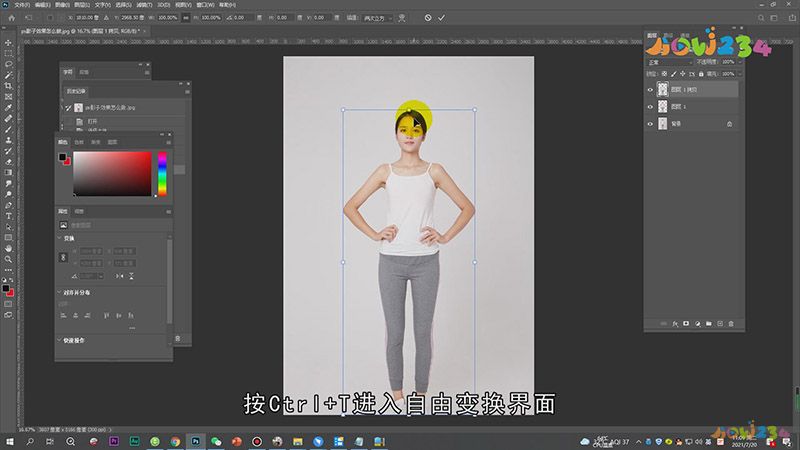Commit the free transform with checkmark
Viewport: 800px width, 450px height.
(441, 18)
